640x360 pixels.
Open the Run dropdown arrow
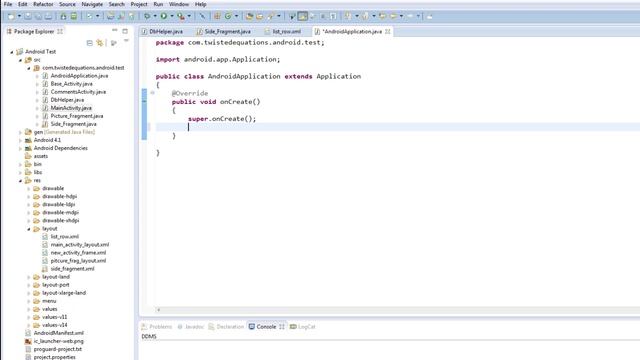[171, 16]
